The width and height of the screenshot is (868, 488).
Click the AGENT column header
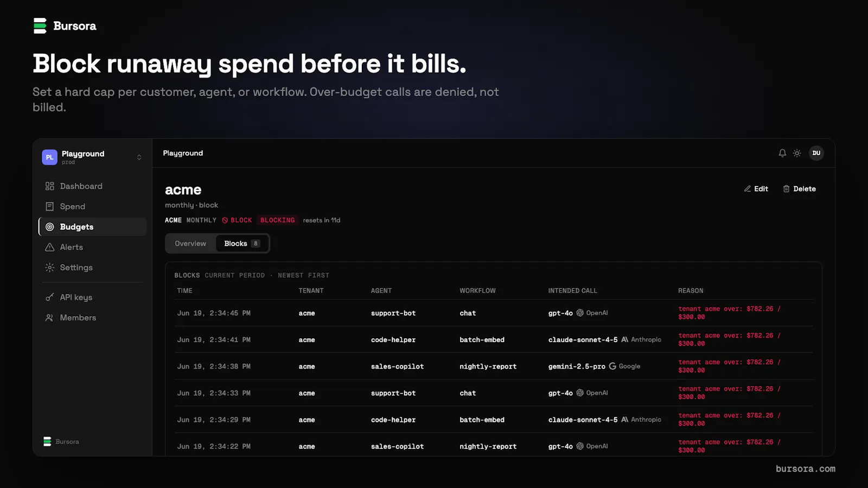tap(381, 291)
